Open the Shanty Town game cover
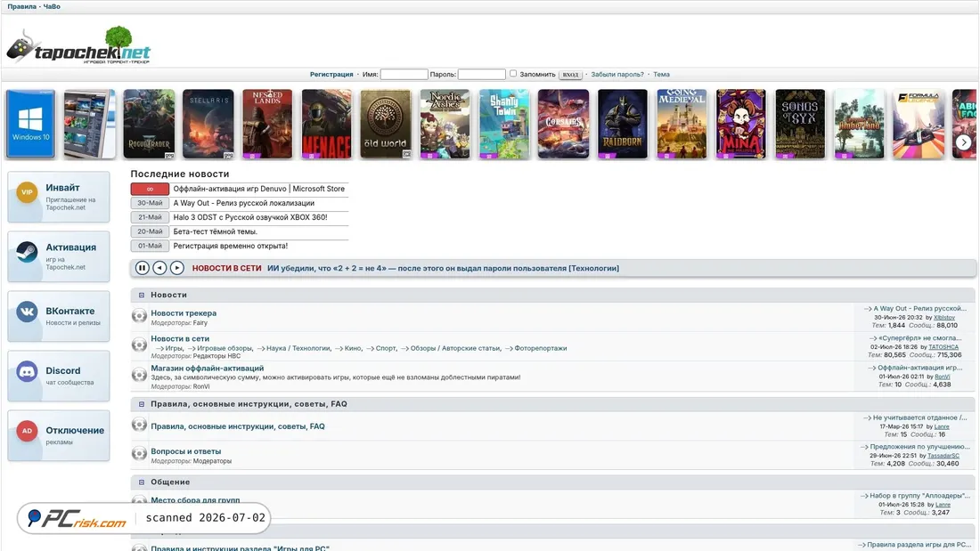980x551 pixels. (x=503, y=124)
